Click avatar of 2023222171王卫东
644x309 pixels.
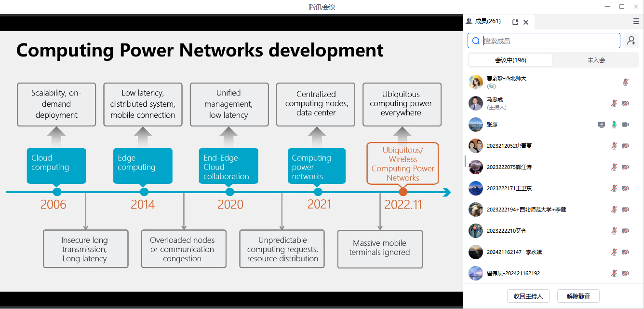pos(476,188)
